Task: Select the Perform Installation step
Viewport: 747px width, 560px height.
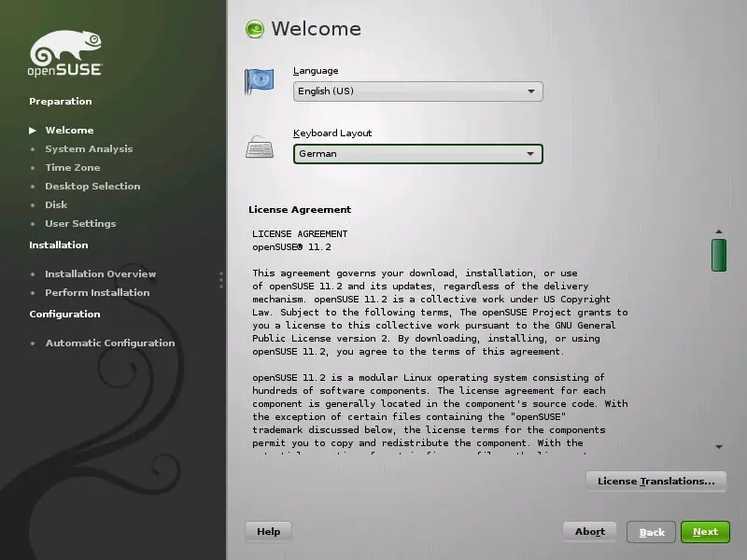Action: coord(97,292)
